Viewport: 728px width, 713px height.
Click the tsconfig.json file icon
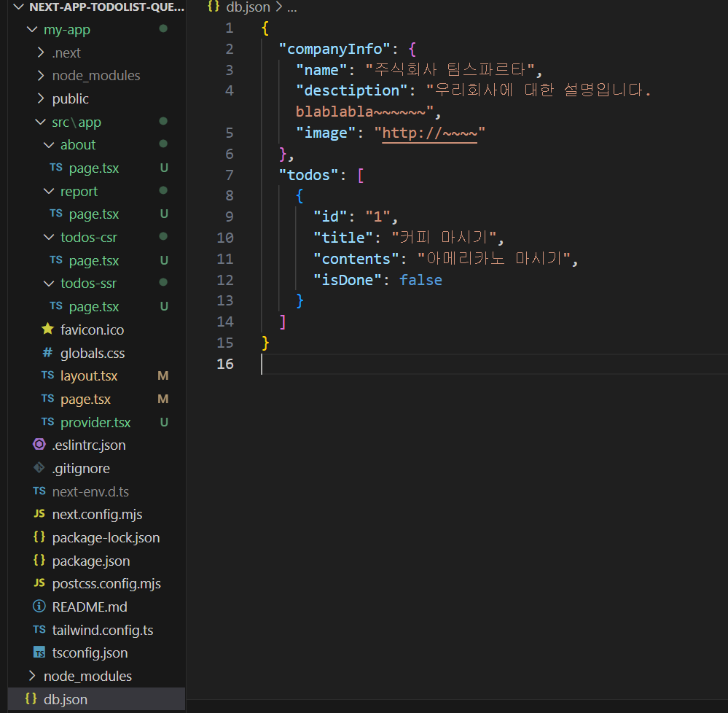pyautogui.click(x=39, y=652)
